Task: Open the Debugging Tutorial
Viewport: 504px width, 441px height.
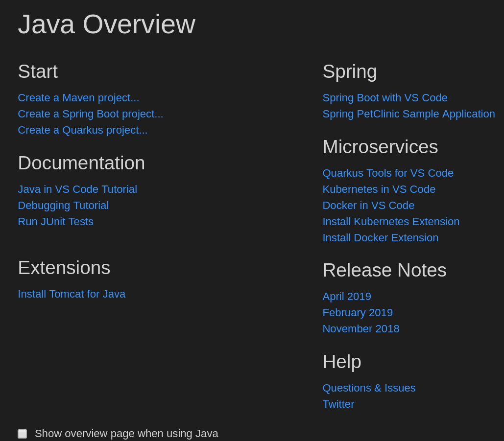Action: (63, 205)
